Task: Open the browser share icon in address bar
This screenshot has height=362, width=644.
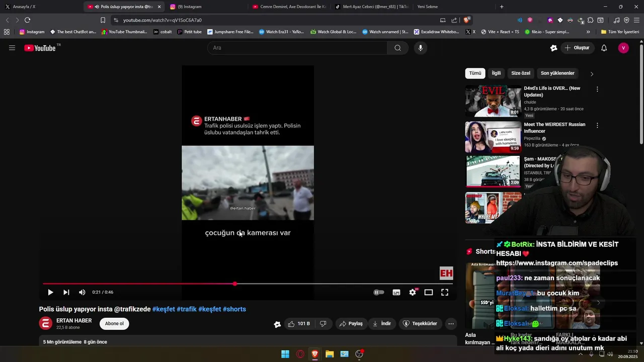Action: pos(454,20)
